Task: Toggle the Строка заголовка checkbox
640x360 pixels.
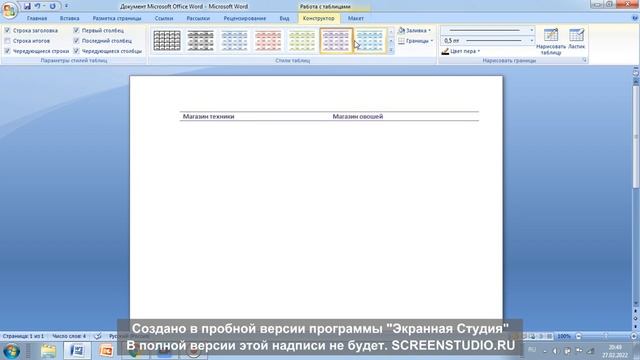Action: [x=7, y=31]
